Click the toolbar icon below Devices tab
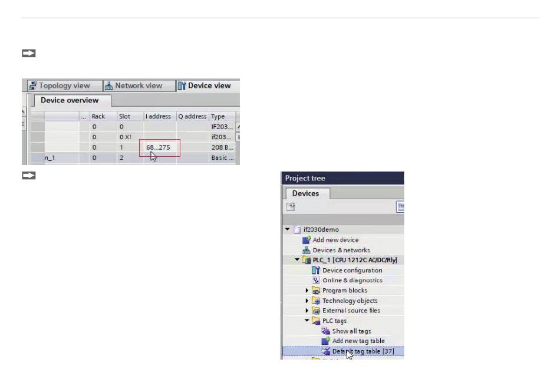 pyautogui.click(x=292, y=206)
